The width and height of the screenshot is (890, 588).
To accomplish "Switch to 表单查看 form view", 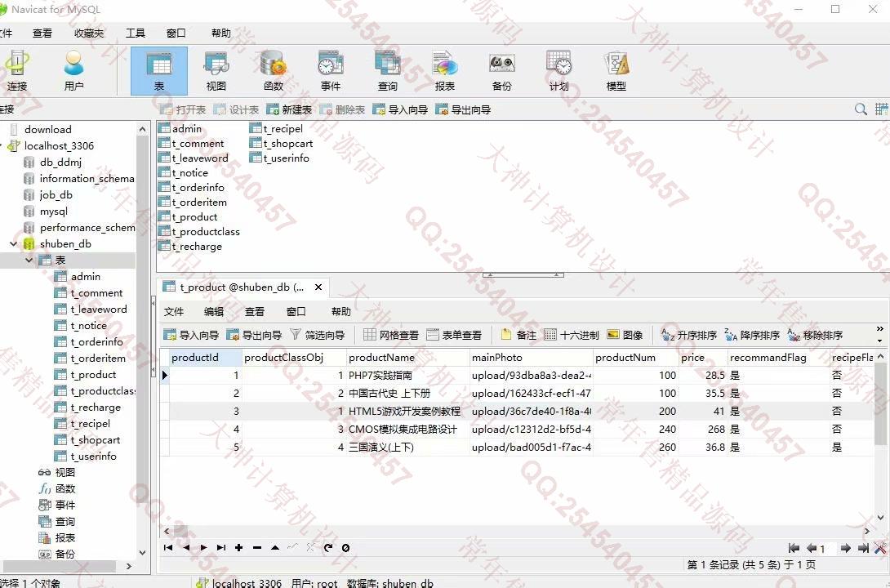I will (x=454, y=335).
